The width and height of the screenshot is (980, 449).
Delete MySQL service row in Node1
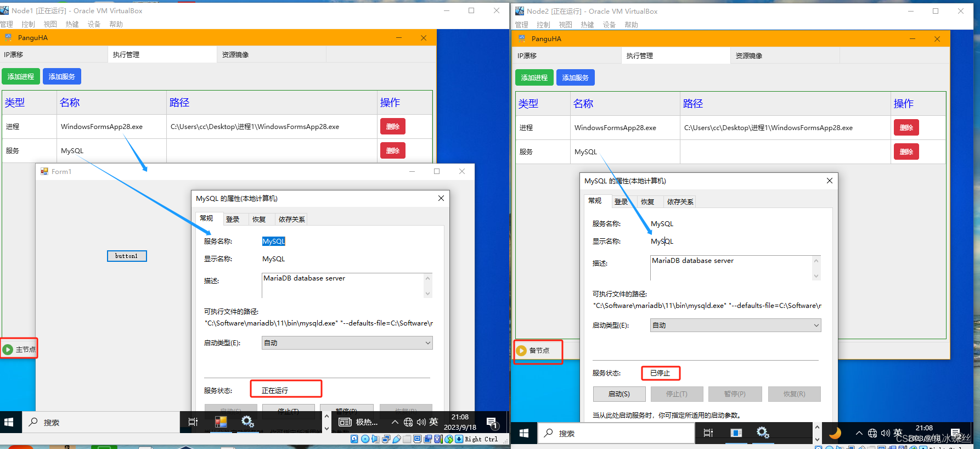[393, 150]
